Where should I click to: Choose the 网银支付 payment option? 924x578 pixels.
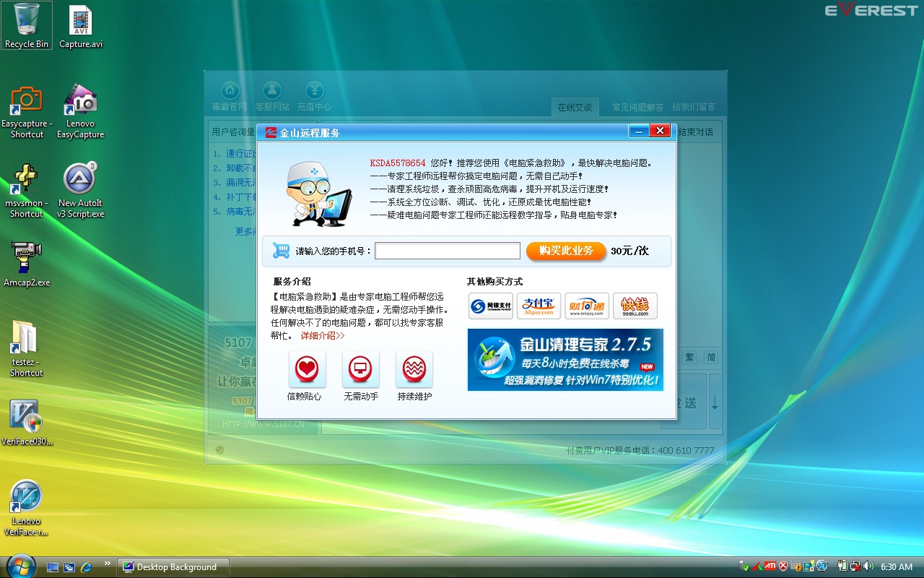pos(491,306)
